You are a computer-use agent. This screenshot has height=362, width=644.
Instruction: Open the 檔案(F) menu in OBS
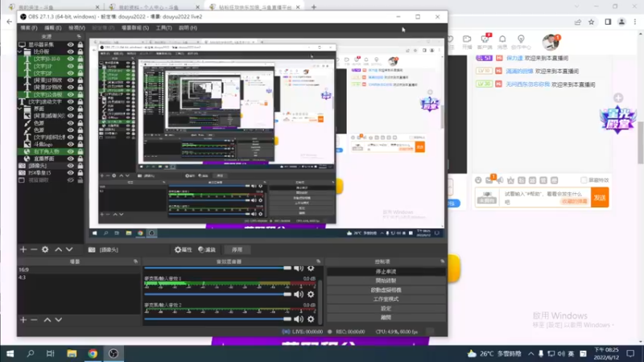coord(29,28)
